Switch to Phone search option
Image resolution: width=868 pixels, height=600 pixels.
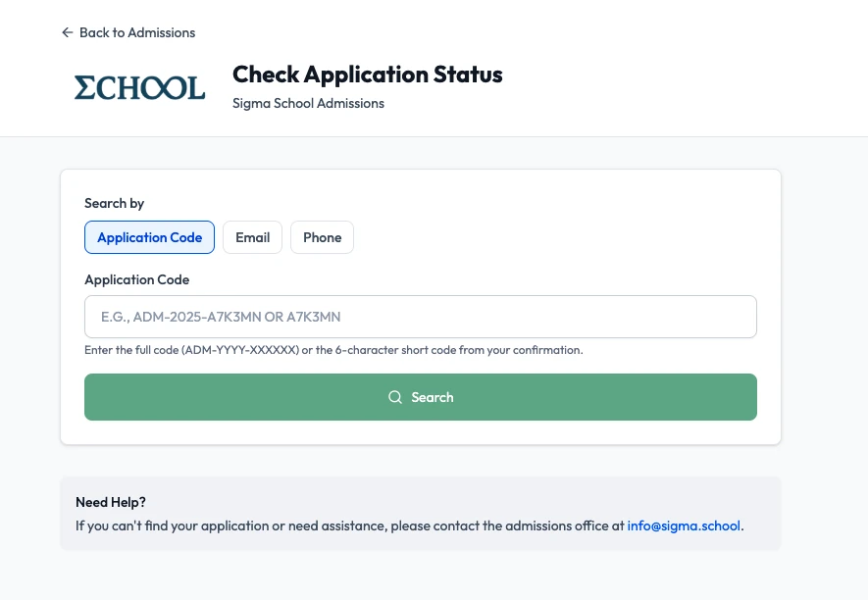[x=322, y=237]
